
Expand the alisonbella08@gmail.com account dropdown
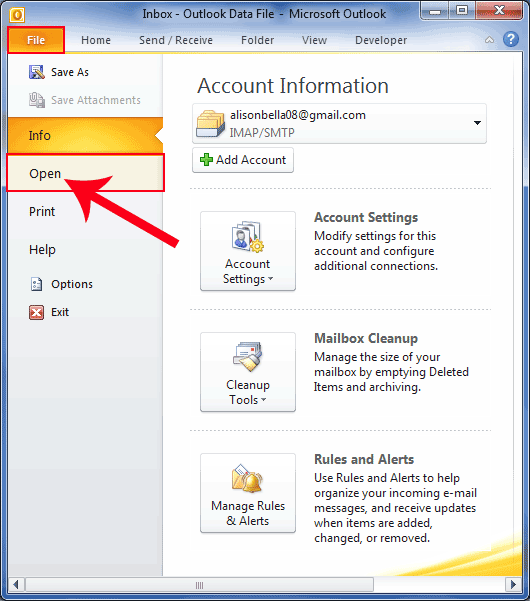click(477, 123)
